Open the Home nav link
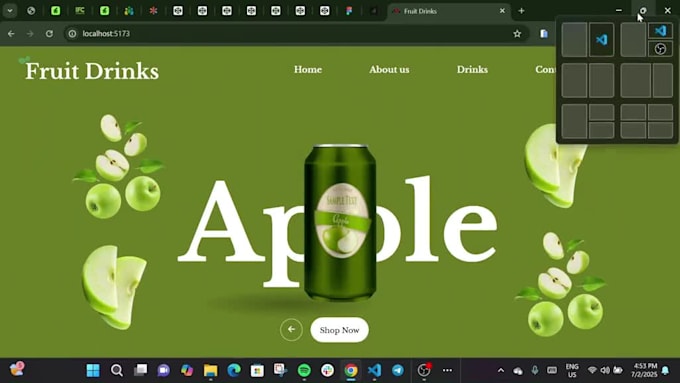Viewport: 680px width, 383px height. click(x=308, y=69)
